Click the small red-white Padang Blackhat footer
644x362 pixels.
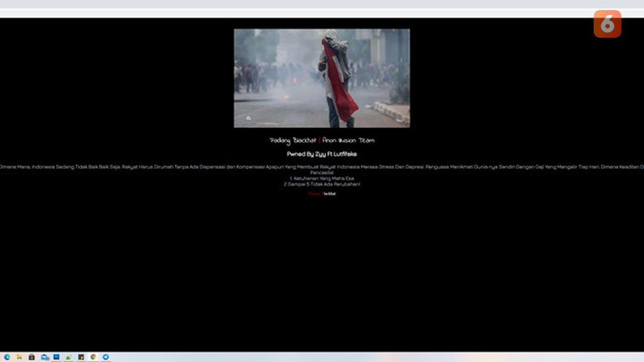(321, 194)
